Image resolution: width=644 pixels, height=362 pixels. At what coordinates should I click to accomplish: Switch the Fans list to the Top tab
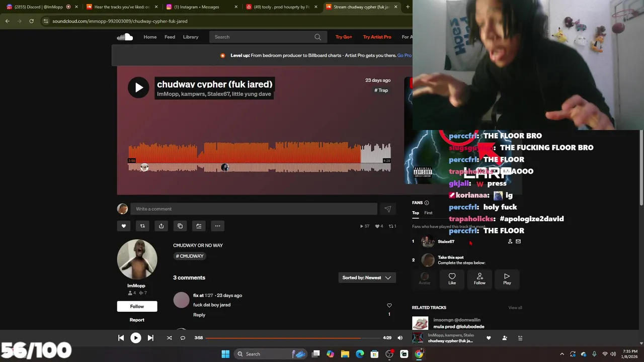tap(416, 213)
